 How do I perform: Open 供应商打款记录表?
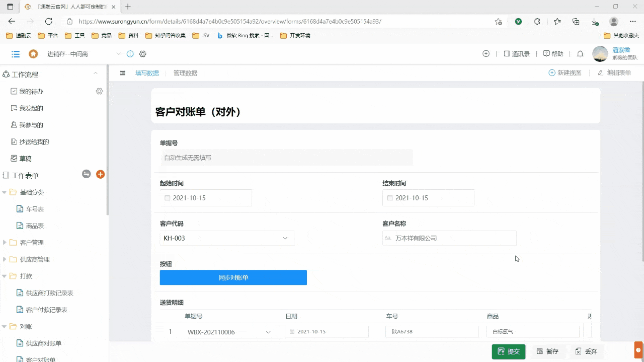coord(45,293)
